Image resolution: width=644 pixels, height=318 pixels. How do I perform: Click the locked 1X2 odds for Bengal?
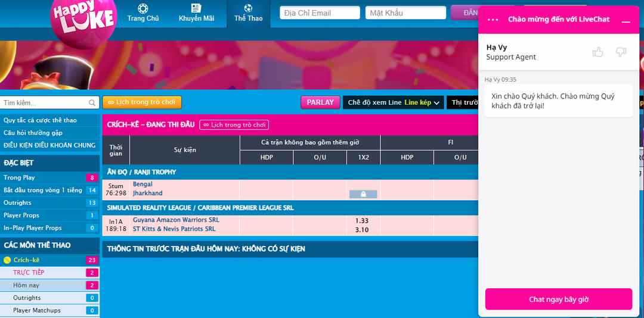coord(363,194)
